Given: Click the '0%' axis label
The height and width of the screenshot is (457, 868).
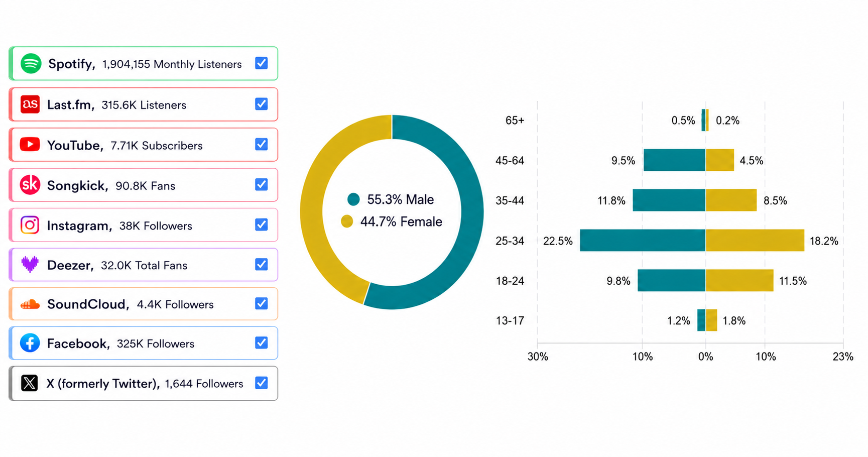Looking at the screenshot, I should pos(706,357).
